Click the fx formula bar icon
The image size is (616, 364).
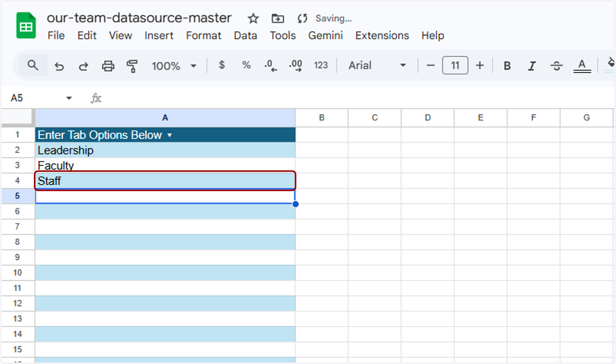[96, 98]
